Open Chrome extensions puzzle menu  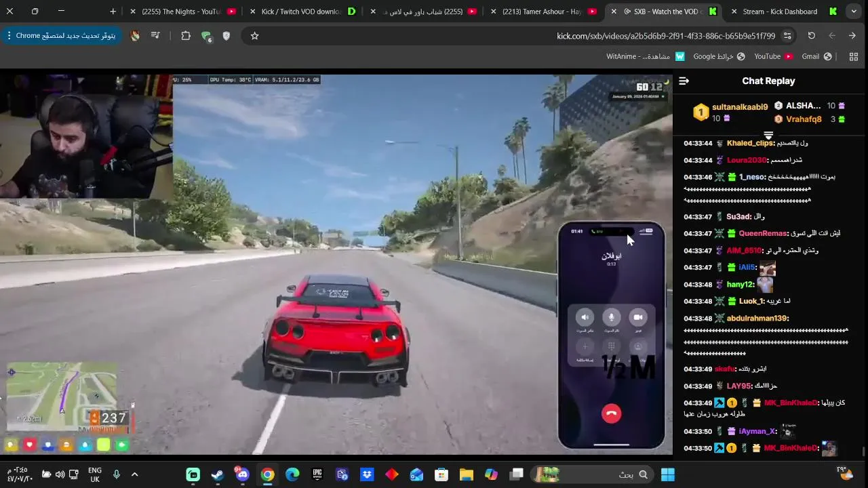(x=185, y=36)
